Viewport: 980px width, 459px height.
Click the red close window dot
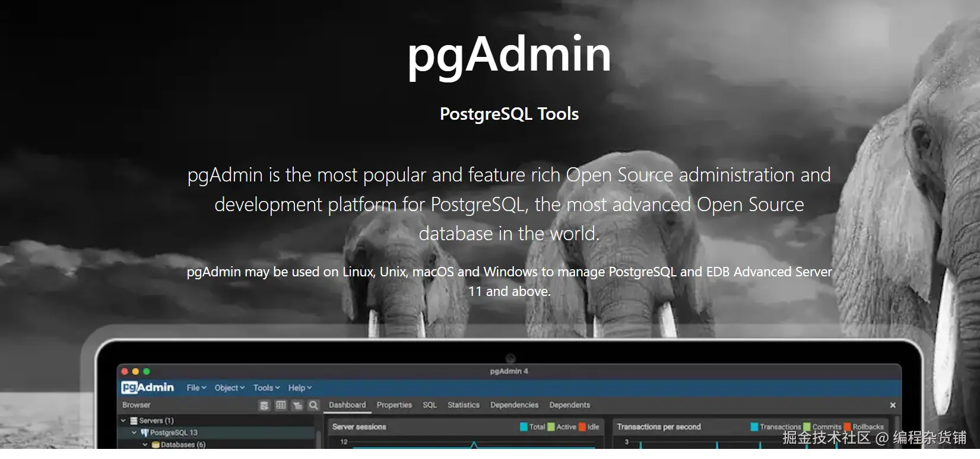coord(125,371)
